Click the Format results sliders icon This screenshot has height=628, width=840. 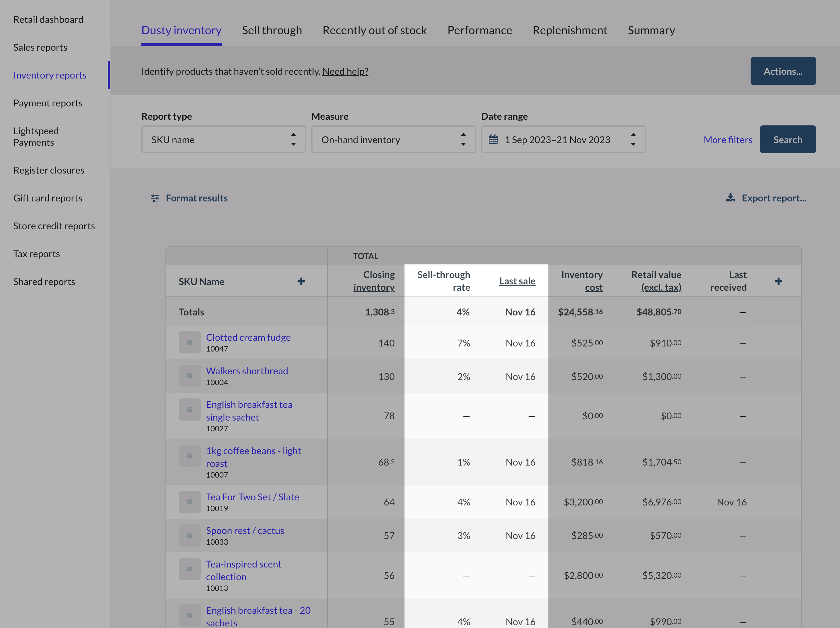[x=155, y=198]
